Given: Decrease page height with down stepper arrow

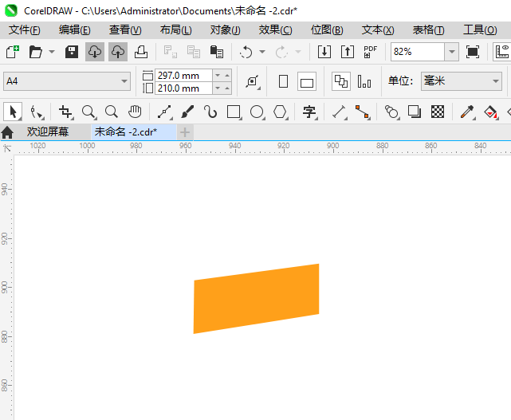Looking at the screenshot, I should [x=218, y=88].
